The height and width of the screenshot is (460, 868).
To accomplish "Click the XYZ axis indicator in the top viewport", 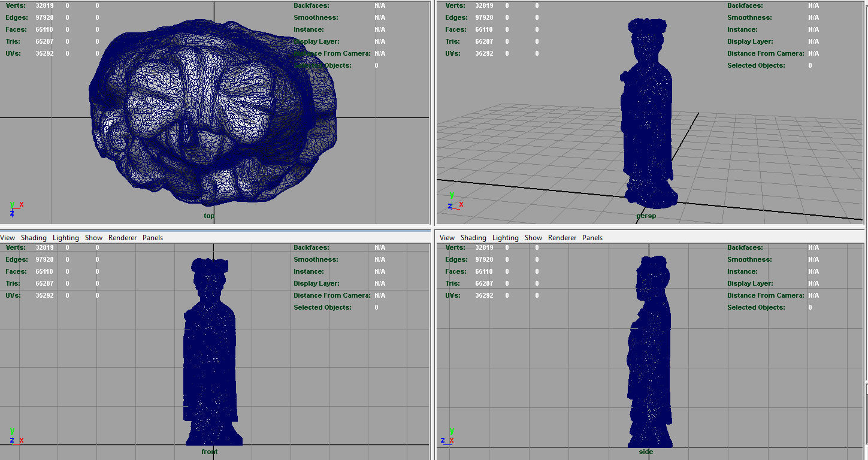I will pyautogui.click(x=16, y=208).
